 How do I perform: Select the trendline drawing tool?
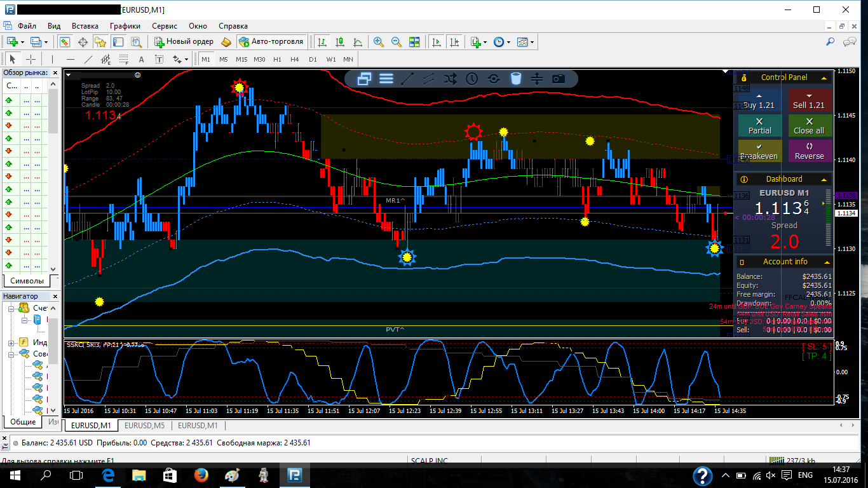[88, 59]
